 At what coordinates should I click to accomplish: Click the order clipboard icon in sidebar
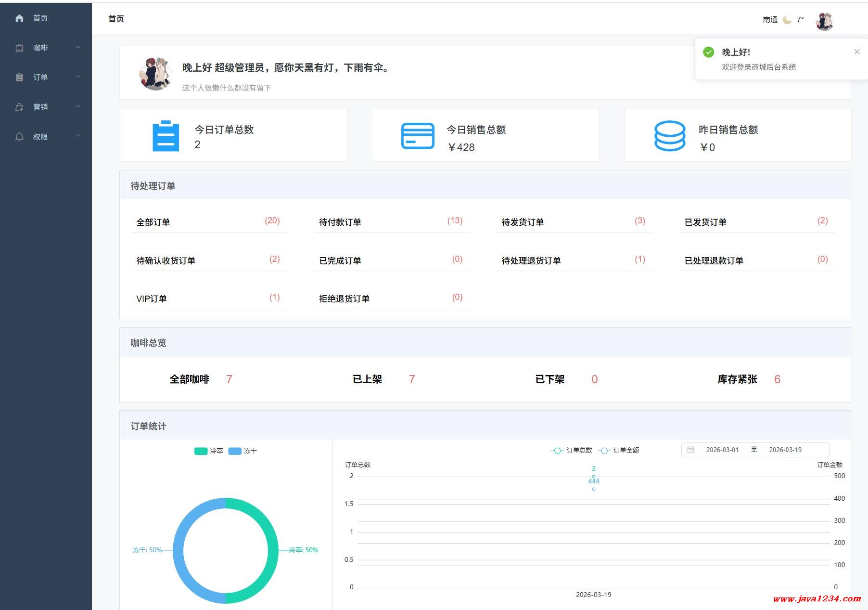(x=19, y=78)
